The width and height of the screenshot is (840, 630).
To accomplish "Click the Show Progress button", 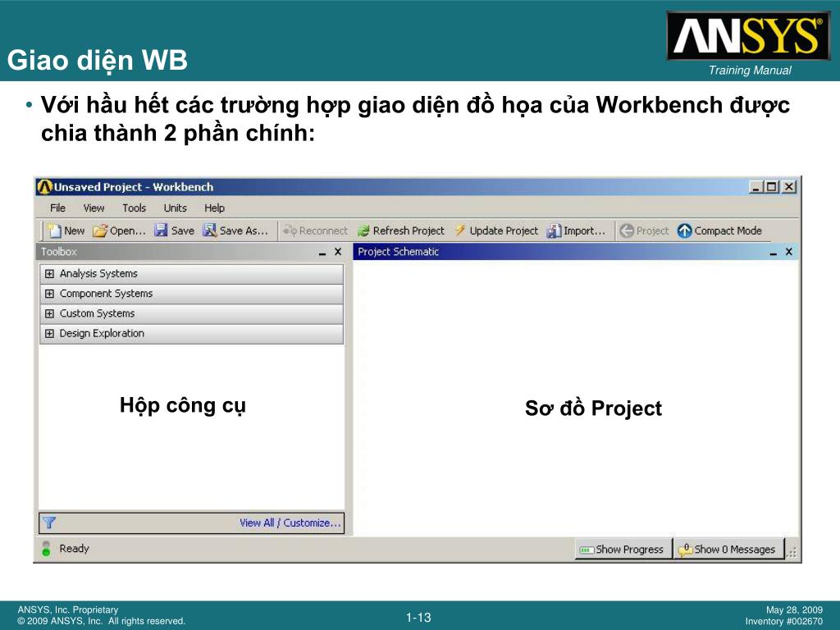I will coord(623,549).
